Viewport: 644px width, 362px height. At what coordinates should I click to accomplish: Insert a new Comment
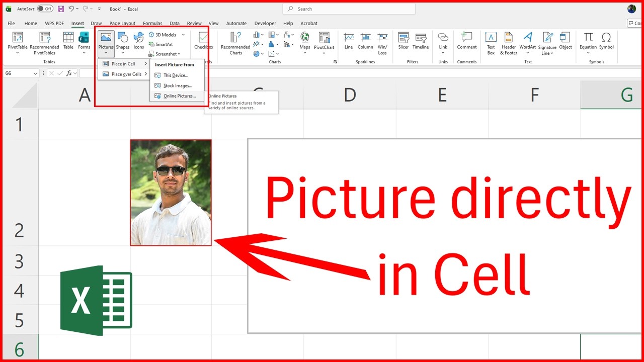point(467,41)
